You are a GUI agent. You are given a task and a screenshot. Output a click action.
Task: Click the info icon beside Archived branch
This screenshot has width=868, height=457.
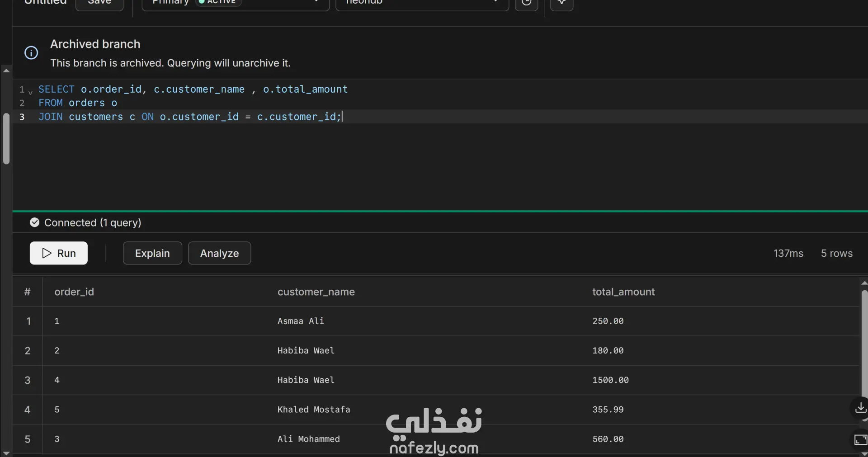pos(31,53)
